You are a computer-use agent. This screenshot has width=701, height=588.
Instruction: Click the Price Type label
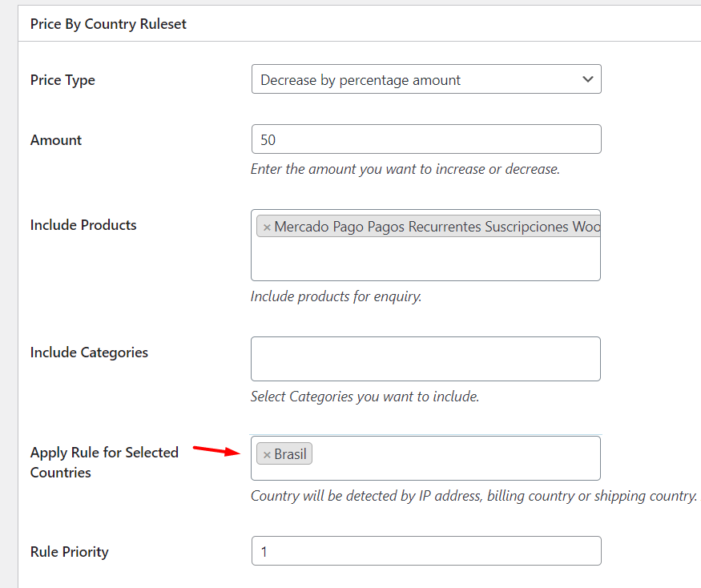pyautogui.click(x=62, y=80)
